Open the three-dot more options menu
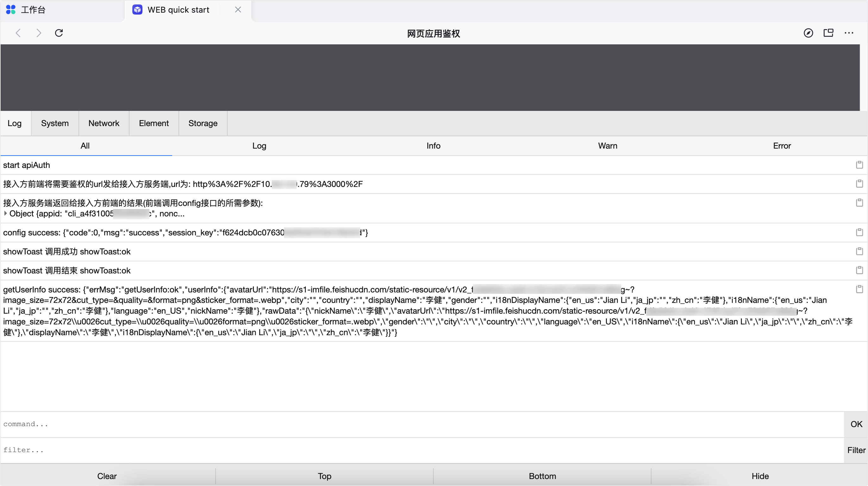The image size is (868, 486). click(849, 33)
